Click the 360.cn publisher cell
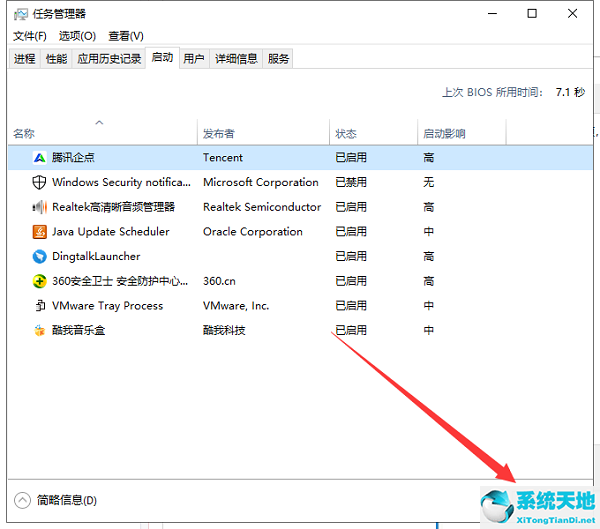600x529 pixels. 219,281
